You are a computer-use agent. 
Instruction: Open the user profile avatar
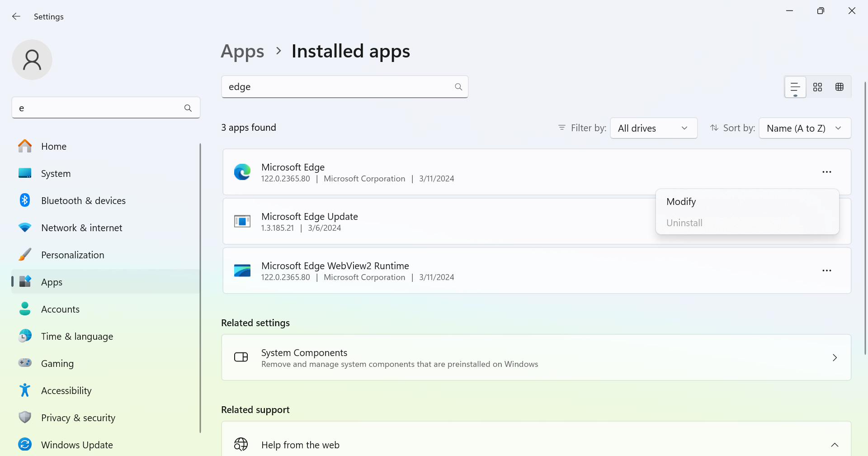click(x=32, y=60)
